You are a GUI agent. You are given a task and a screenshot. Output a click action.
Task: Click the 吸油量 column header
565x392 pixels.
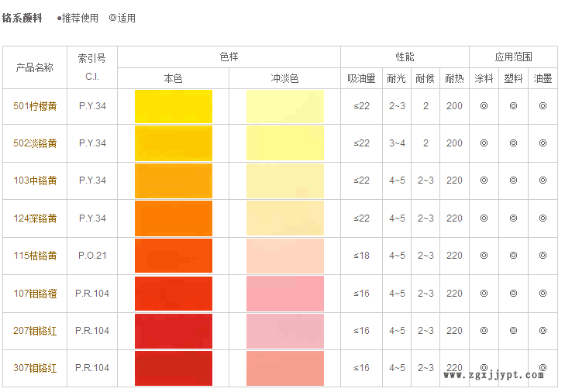click(x=361, y=78)
